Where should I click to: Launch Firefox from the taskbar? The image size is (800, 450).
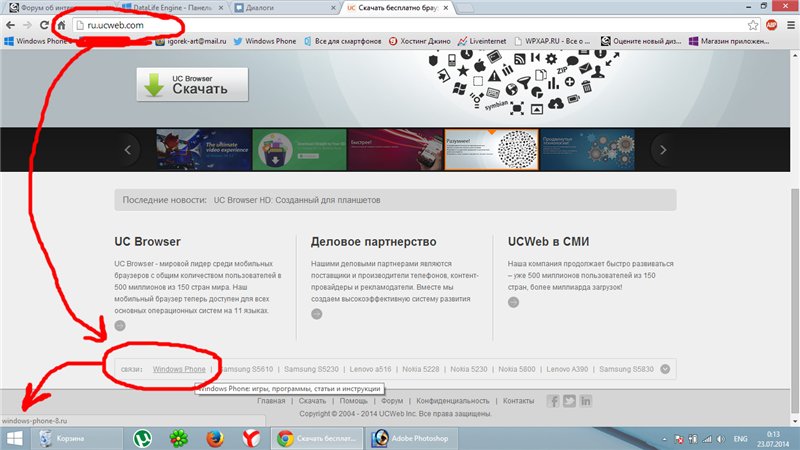[x=215, y=439]
